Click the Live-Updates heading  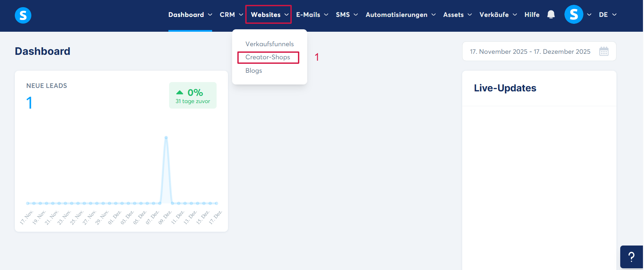coord(505,88)
